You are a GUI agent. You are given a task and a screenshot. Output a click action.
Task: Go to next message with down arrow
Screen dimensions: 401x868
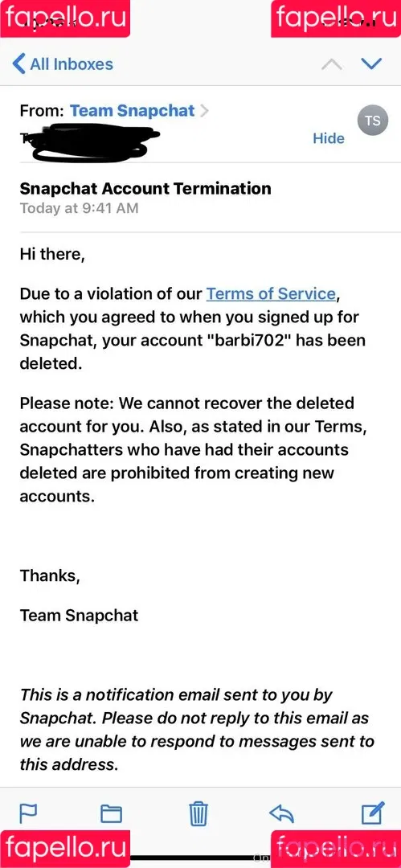point(371,63)
